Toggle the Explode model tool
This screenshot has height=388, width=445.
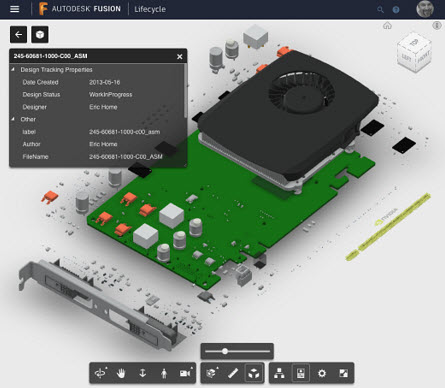tap(254, 373)
